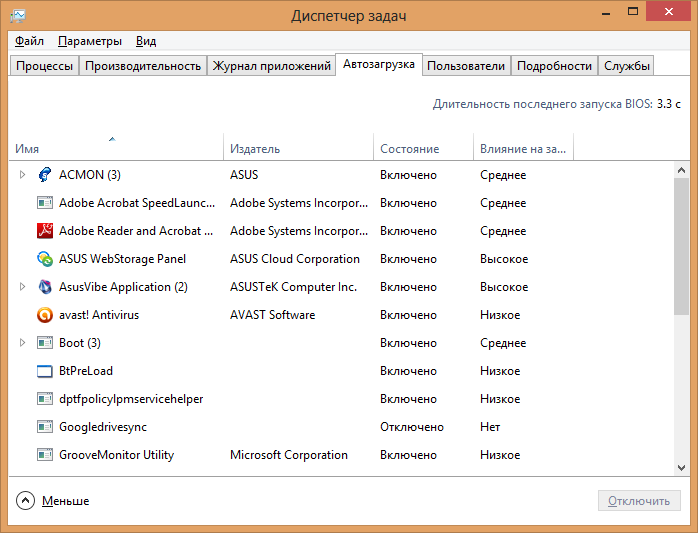The height and width of the screenshot is (533, 698).
Task: Open the Файл menu
Action: [29, 41]
